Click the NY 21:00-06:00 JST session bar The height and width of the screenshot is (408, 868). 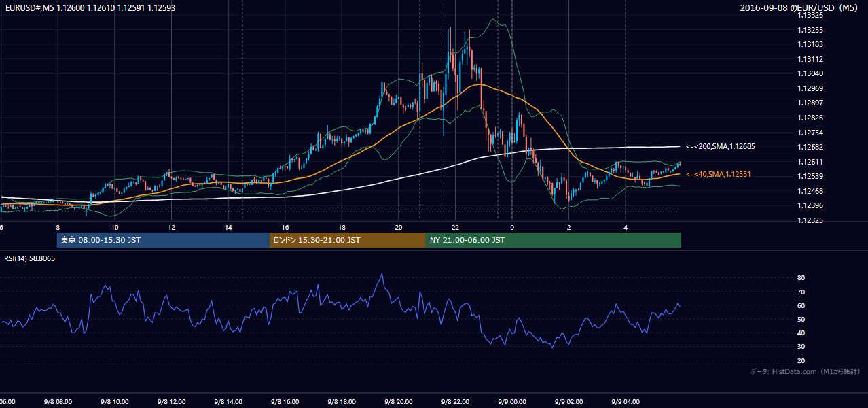(x=554, y=240)
